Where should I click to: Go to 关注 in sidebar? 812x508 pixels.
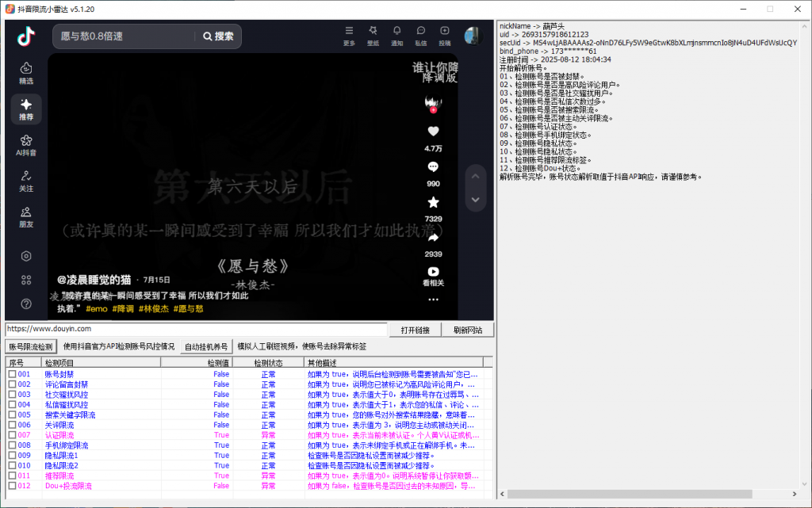[x=26, y=181]
